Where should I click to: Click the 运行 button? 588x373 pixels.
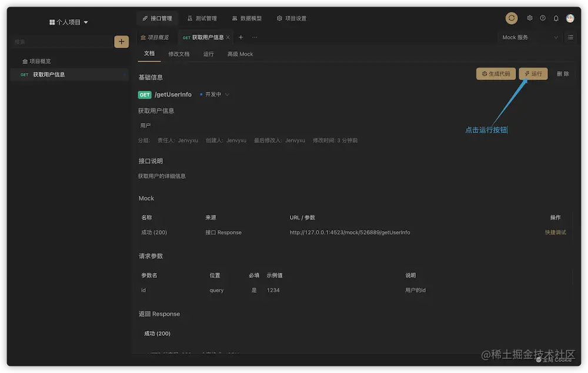coord(532,74)
